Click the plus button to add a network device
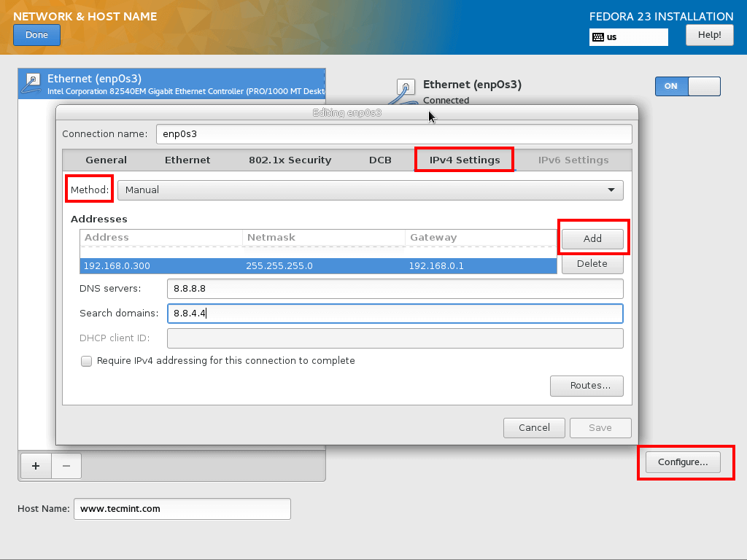This screenshot has width=747, height=560. 36,466
